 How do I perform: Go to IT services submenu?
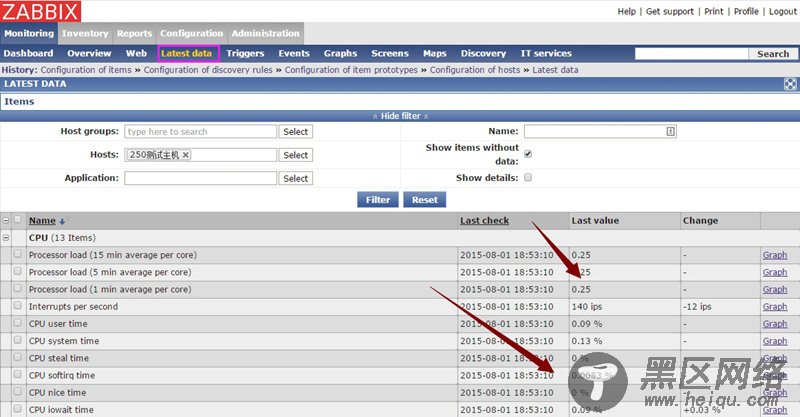pos(546,53)
